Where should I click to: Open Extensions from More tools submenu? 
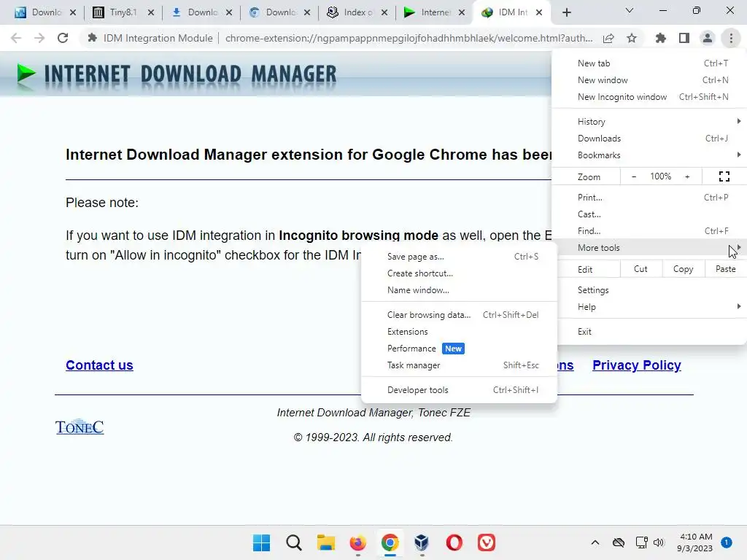click(x=460, y=332)
